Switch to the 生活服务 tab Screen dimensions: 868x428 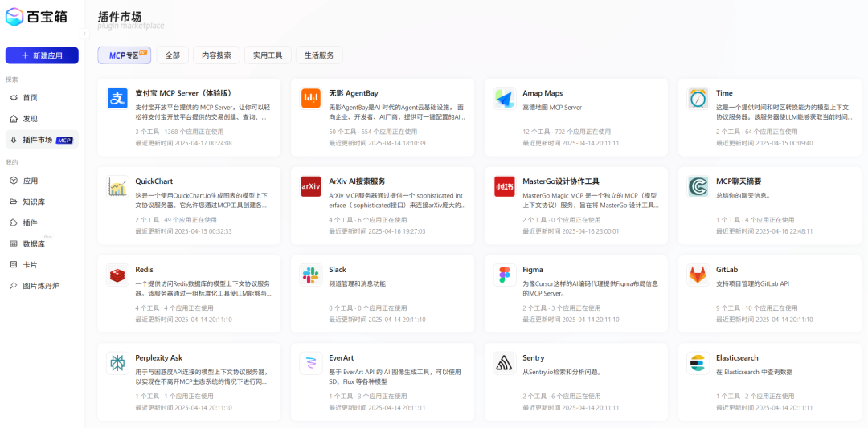319,55
